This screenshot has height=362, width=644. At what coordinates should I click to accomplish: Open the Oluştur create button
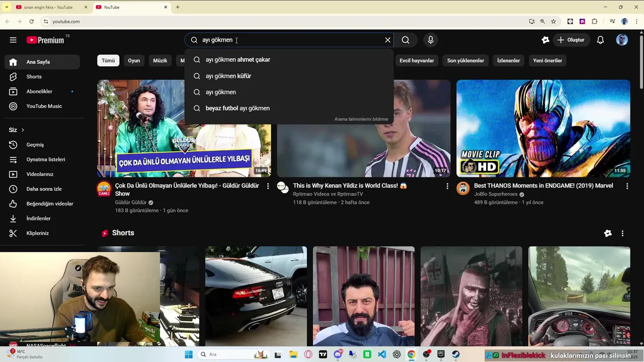[x=571, y=40]
